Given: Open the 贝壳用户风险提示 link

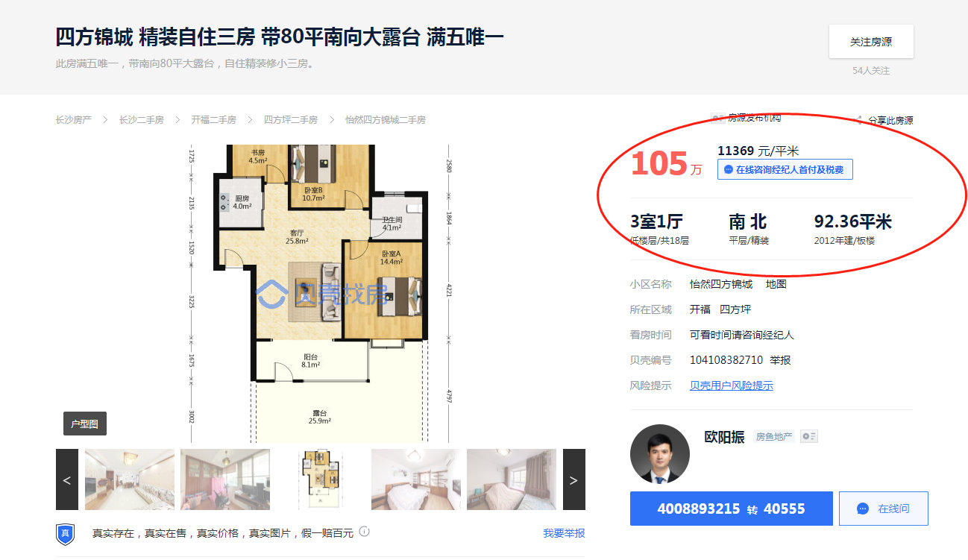Looking at the screenshot, I should [x=732, y=386].
